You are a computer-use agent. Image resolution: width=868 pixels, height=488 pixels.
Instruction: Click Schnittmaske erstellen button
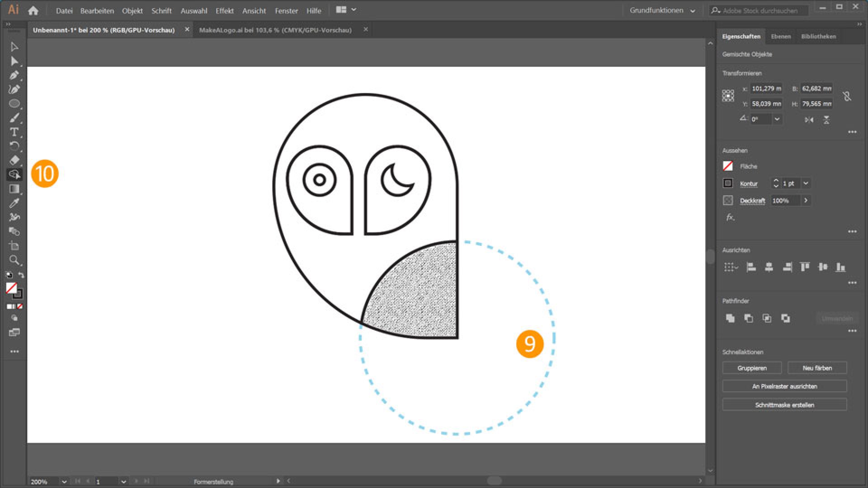[x=784, y=405]
